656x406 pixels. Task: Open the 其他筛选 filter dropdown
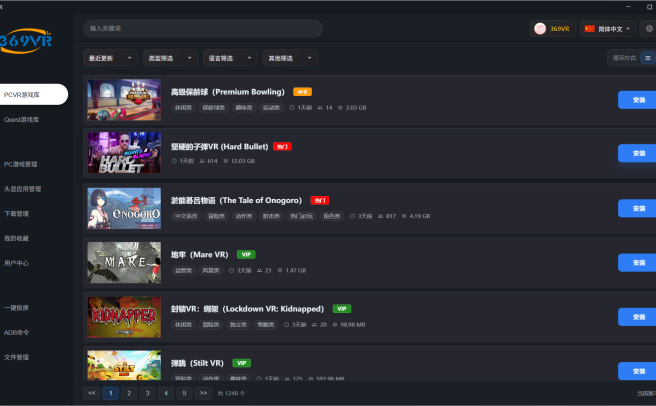point(290,58)
